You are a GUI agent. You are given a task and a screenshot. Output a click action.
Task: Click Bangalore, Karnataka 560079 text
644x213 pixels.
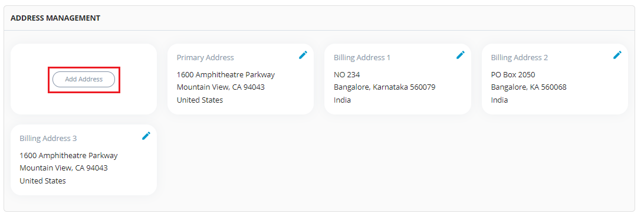[x=385, y=87]
